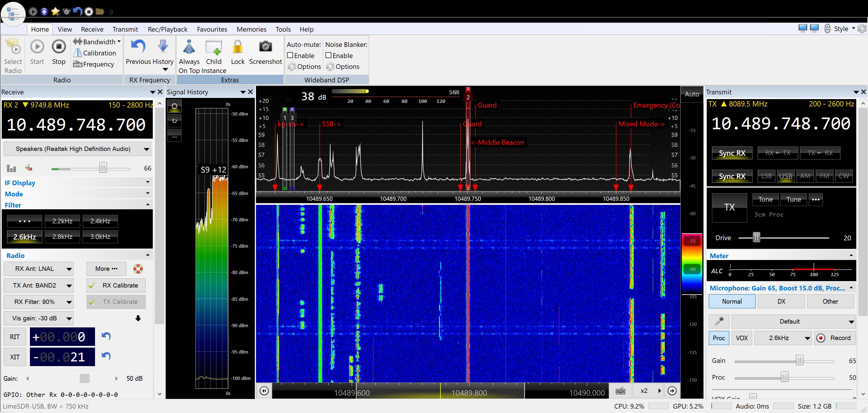The image size is (868, 413).
Task: Click the waterfall keyboard icon
Action: pos(620,391)
